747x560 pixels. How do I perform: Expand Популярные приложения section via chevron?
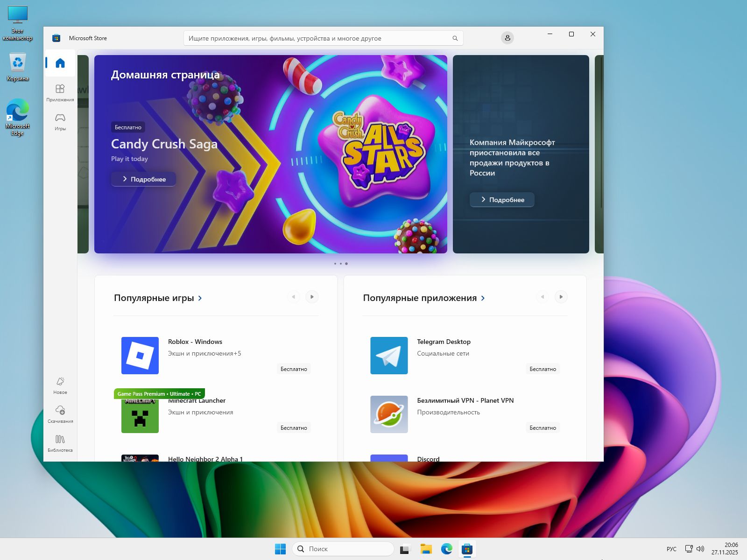(483, 298)
